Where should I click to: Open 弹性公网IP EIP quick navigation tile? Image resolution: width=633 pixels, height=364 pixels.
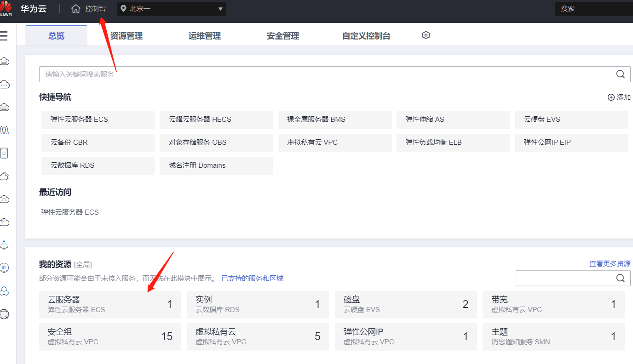click(571, 142)
